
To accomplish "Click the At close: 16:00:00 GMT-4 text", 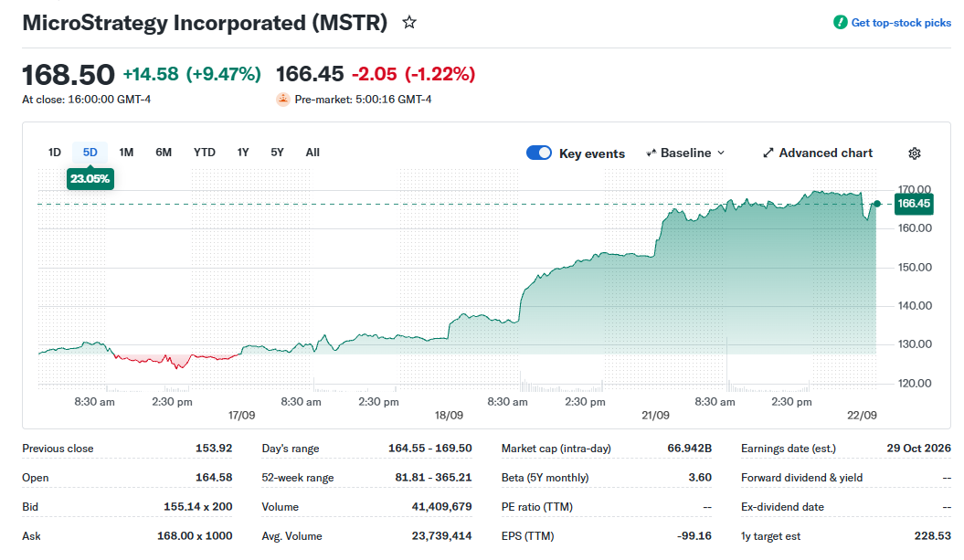I will (x=86, y=100).
